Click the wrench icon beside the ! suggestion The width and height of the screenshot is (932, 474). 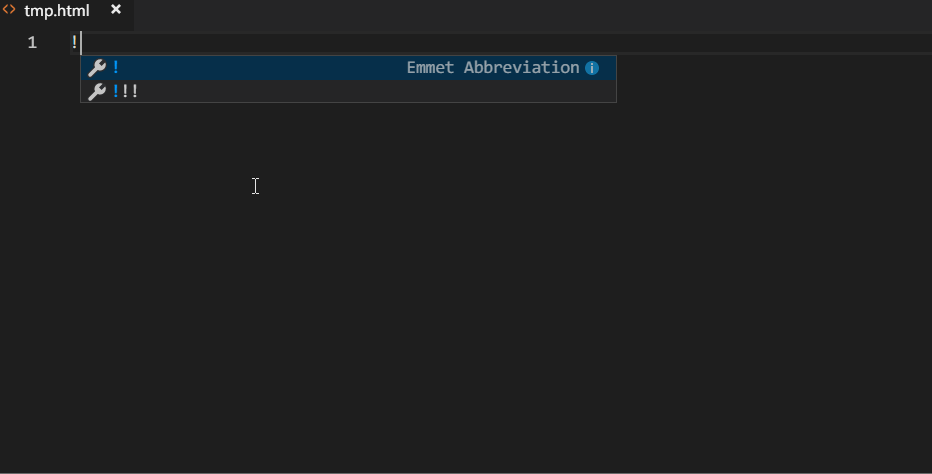click(97, 68)
